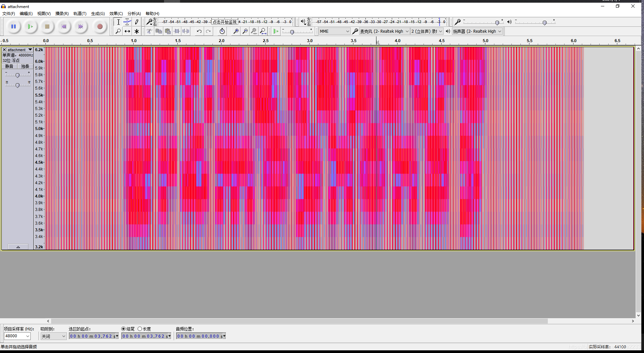Select the Envelope tool
The image size is (644, 353).
click(127, 22)
